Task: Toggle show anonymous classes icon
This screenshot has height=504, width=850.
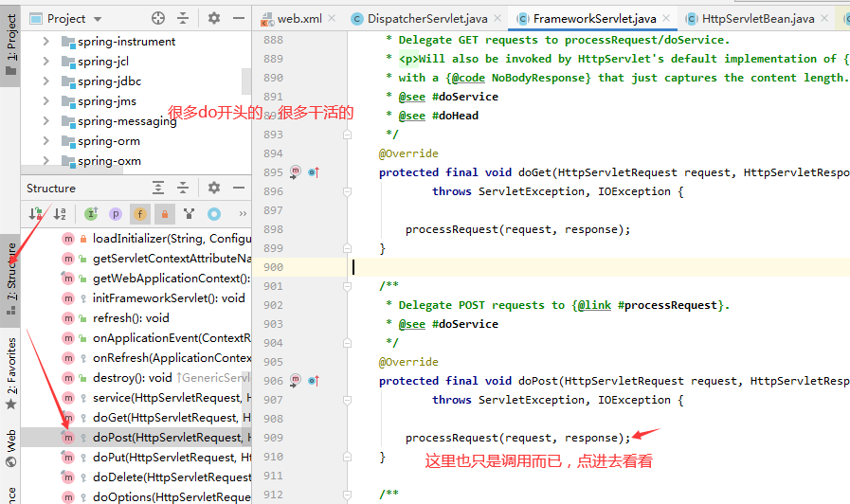Action: [x=189, y=214]
